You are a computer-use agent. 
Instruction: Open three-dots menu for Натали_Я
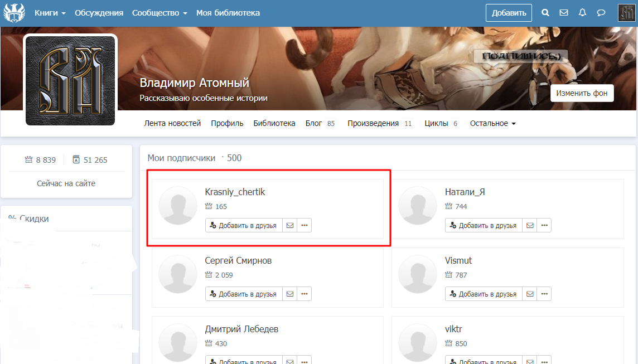click(544, 225)
